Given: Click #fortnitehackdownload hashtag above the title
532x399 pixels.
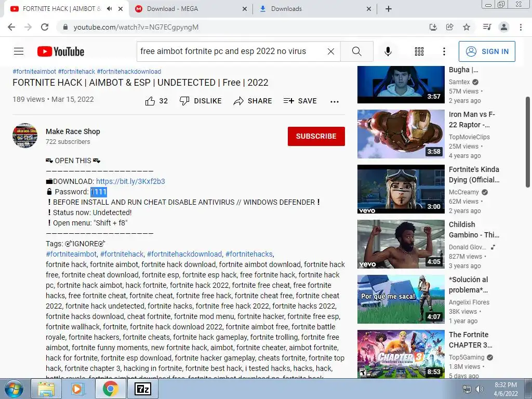Looking at the screenshot, I should click(x=129, y=72).
